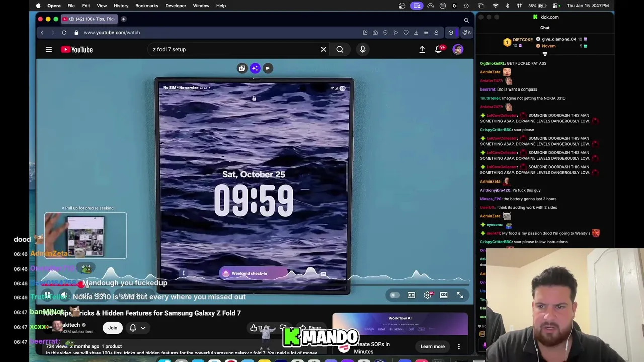Viewport: 644px width, 362px height.
Task: Click the Share button under the video
Action: tap(311, 328)
